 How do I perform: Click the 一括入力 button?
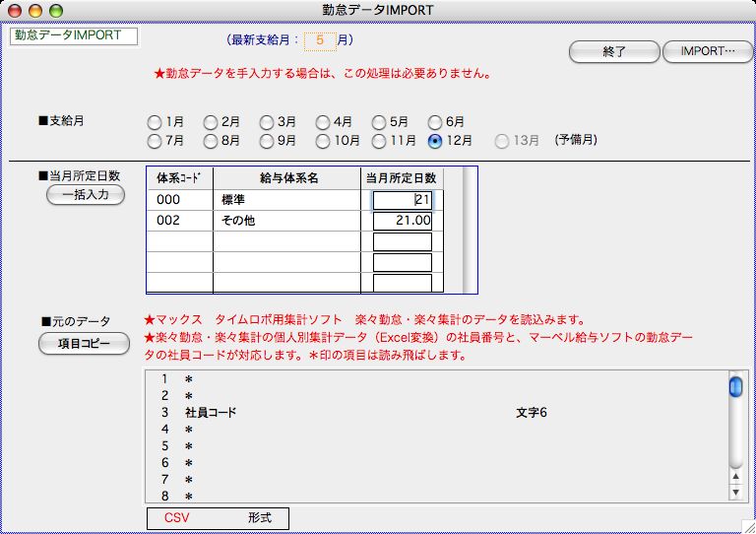pos(86,195)
